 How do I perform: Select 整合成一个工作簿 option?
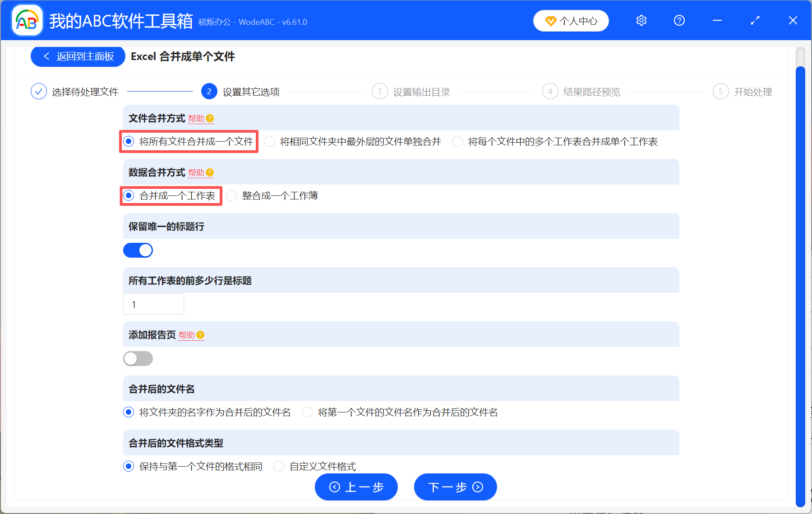coord(231,195)
